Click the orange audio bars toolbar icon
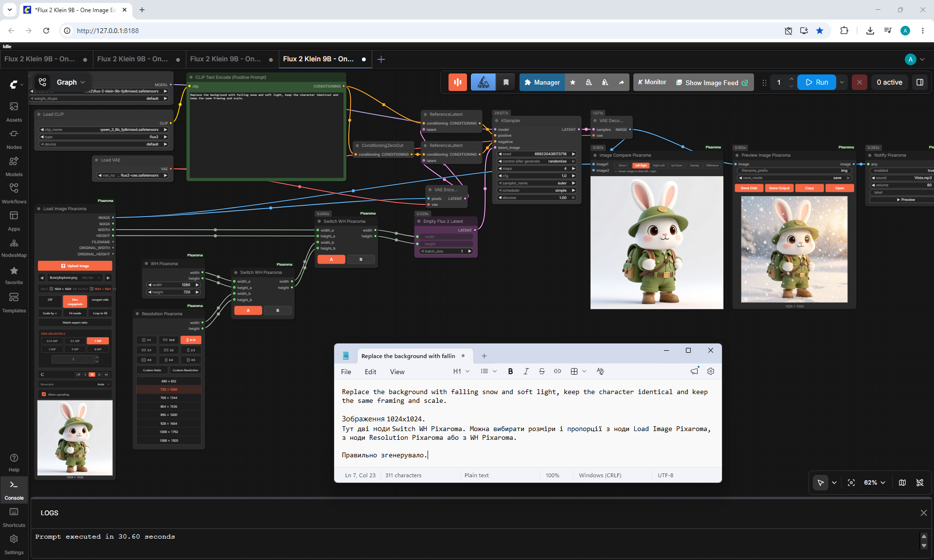 (x=458, y=82)
